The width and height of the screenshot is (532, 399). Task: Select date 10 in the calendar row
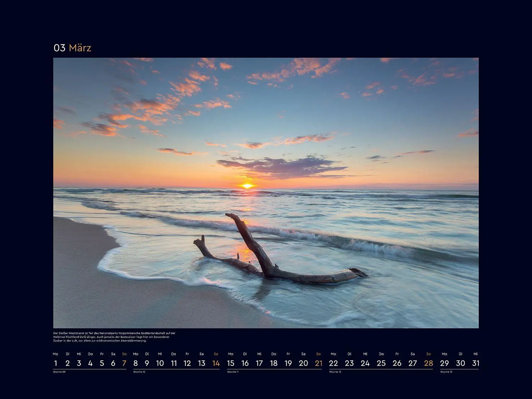tap(160, 363)
